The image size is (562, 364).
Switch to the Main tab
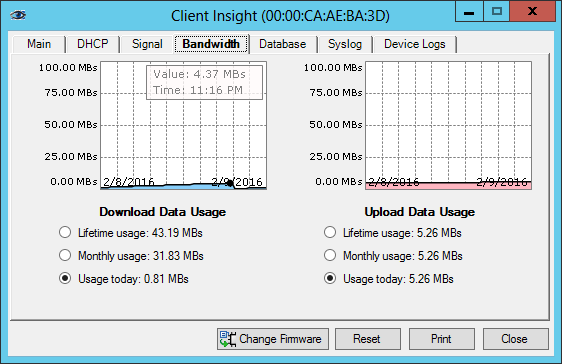[39, 44]
